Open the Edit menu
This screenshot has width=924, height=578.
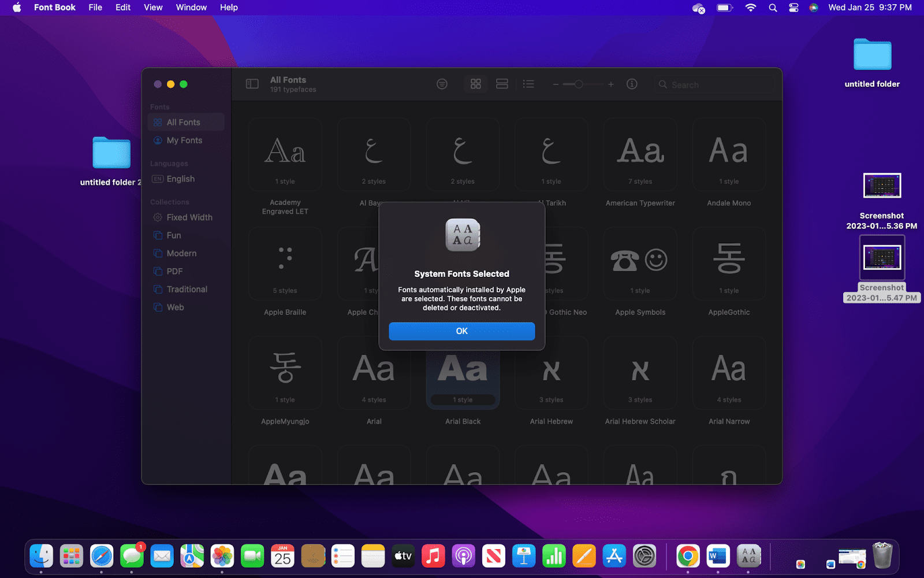123,8
